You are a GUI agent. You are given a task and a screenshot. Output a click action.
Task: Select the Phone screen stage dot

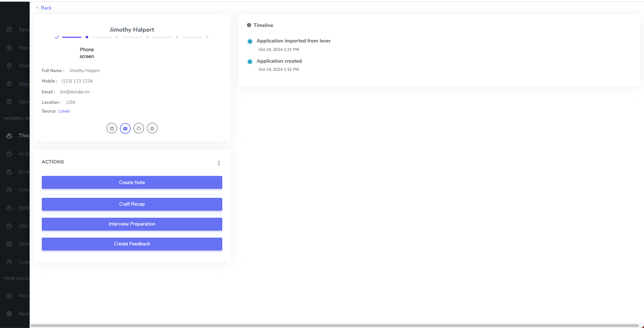(x=87, y=37)
